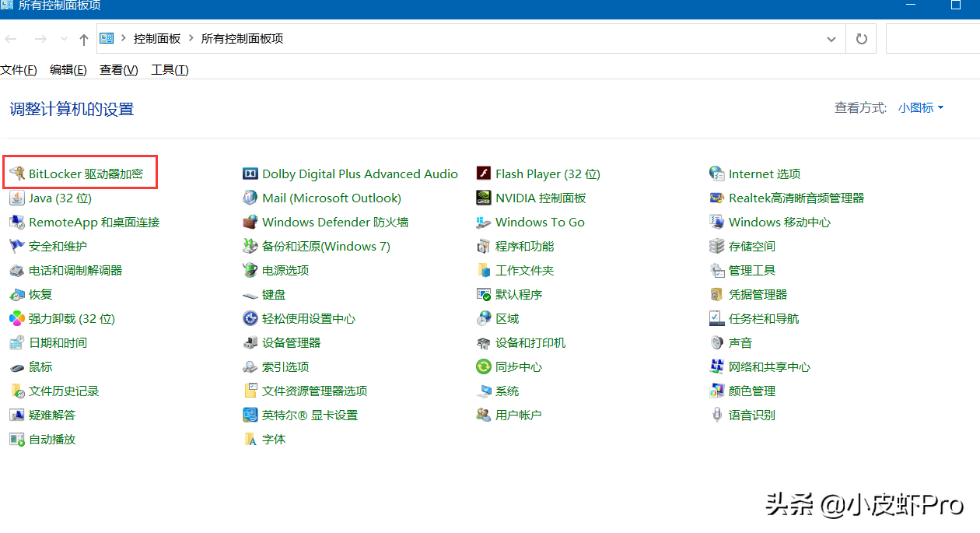Open the 电源选项 power icon
980x533 pixels.
(250, 270)
